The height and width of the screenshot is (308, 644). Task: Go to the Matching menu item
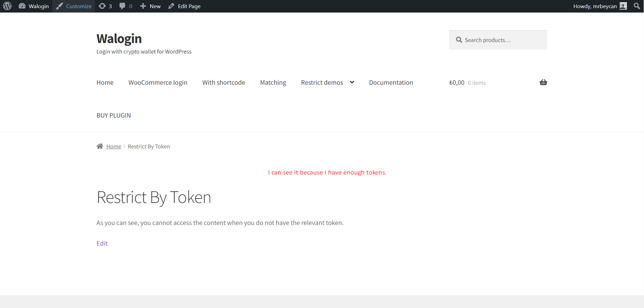[x=273, y=83]
